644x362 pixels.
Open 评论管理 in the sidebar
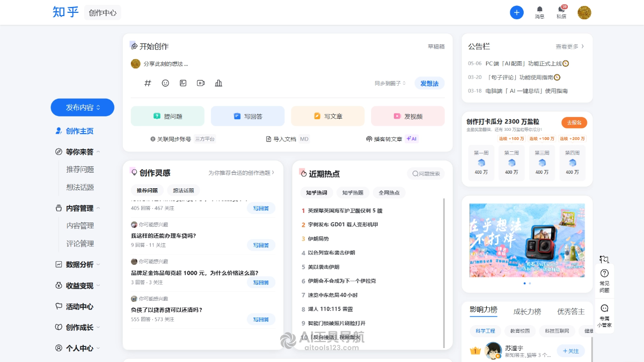(80, 243)
